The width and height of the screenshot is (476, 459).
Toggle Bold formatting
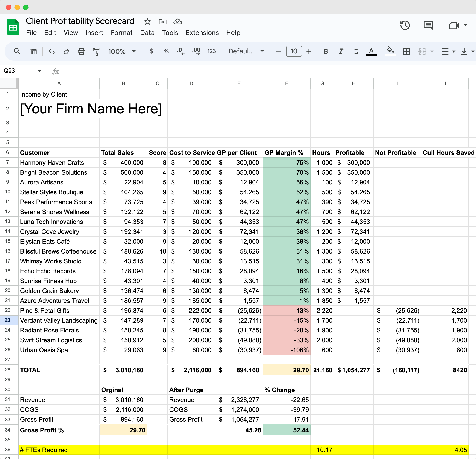[326, 51]
